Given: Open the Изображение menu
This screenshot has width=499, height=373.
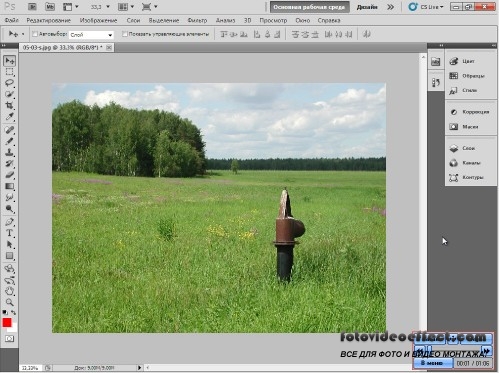Looking at the screenshot, I should 98,20.
